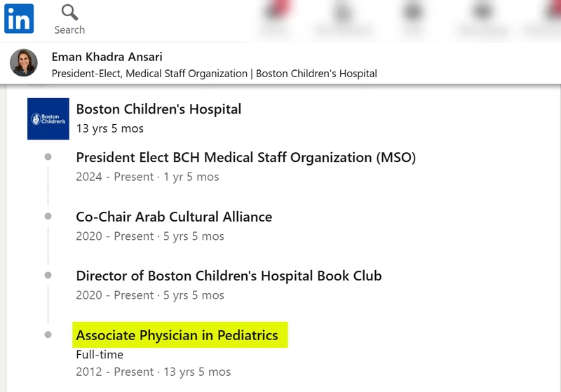Click the timeline dot beside Associate Physician role

coord(48,335)
